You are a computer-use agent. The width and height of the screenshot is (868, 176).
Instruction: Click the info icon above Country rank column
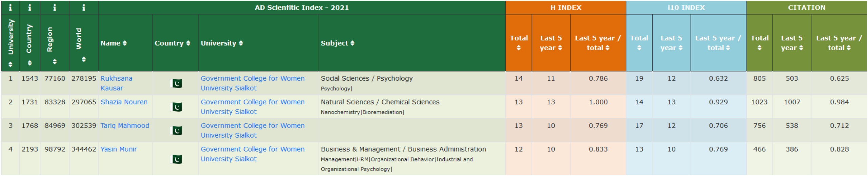click(x=30, y=7)
